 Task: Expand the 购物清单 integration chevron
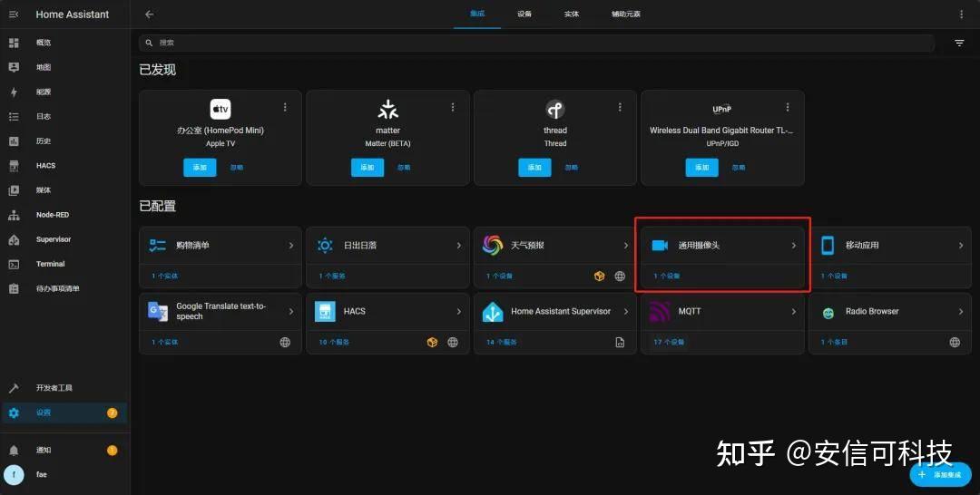pyautogui.click(x=291, y=246)
